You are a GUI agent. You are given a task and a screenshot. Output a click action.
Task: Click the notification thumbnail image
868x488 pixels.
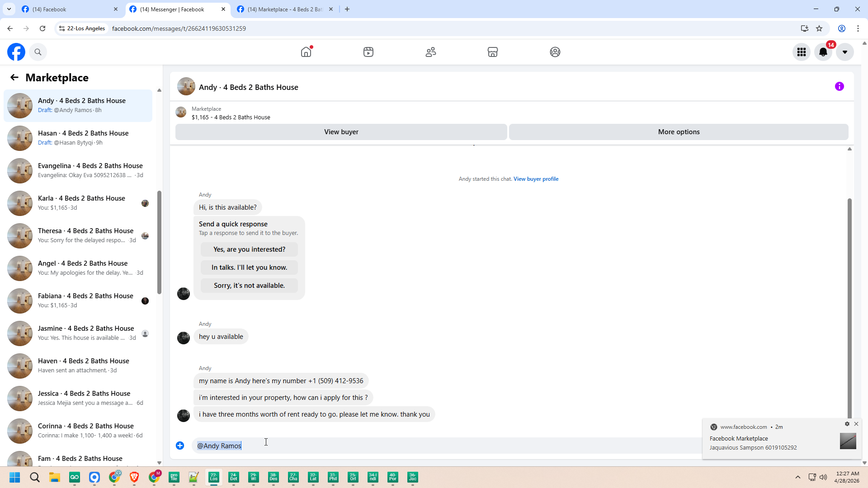(x=848, y=441)
